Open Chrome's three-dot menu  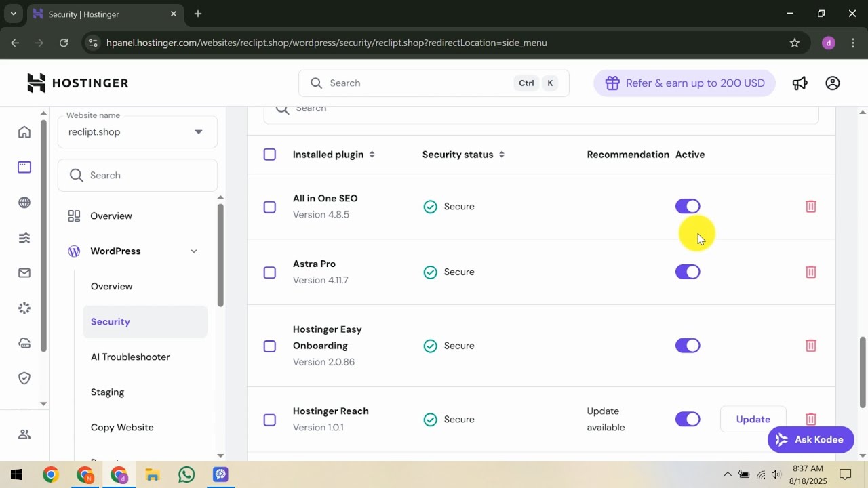pos(852,43)
